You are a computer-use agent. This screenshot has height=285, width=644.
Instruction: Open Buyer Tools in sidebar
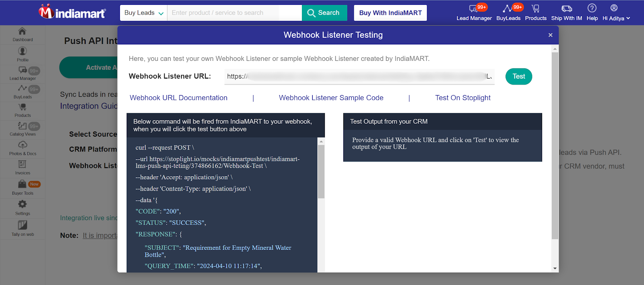point(23,188)
